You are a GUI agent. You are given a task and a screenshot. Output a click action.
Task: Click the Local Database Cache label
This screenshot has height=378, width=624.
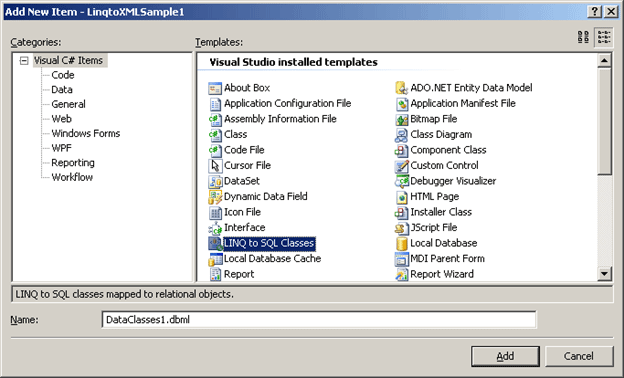(x=273, y=259)
